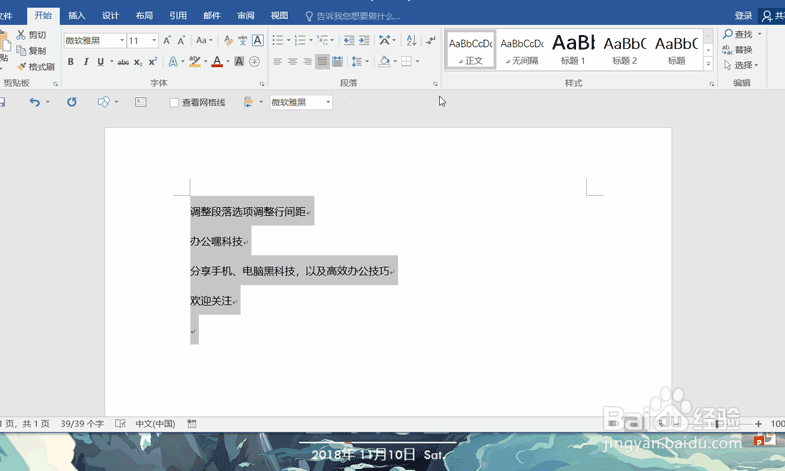Toggle justify alignment (highlighted)
This screenshot has height=471, width=785.
coord(322,62)
